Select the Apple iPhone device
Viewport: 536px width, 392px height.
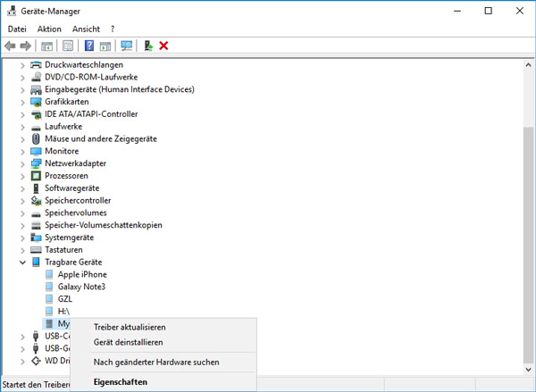tap(81, 274)
